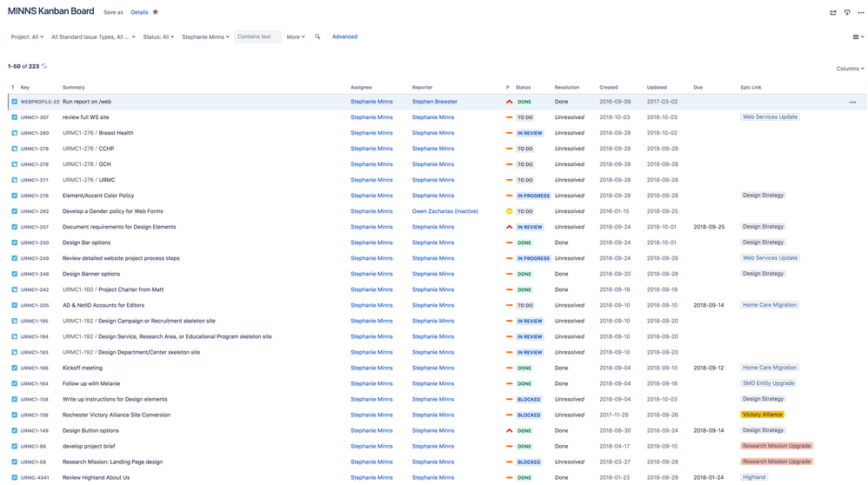Screen dimensions: 868x485
Task: Open the Project: All dropdown
Action: point(27,37)
